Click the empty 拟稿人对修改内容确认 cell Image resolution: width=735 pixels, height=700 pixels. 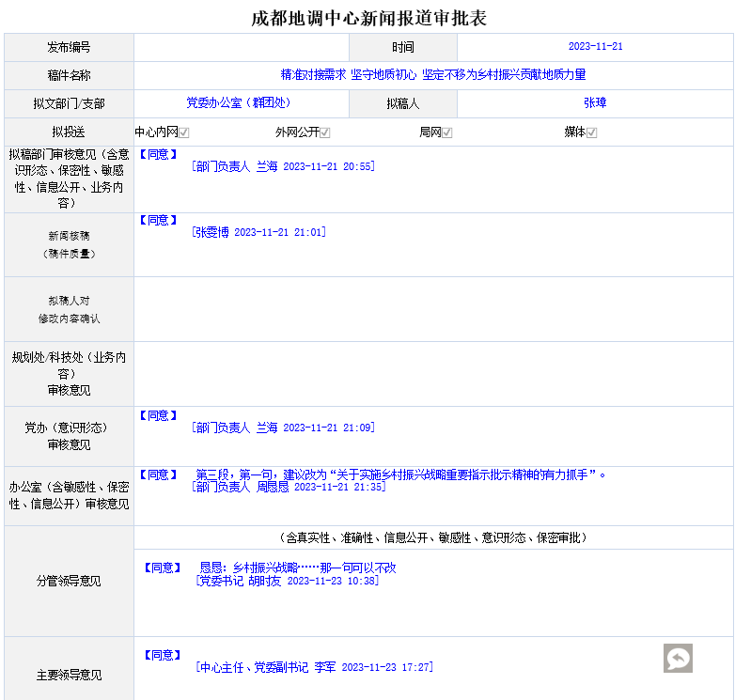click(432, 309)
